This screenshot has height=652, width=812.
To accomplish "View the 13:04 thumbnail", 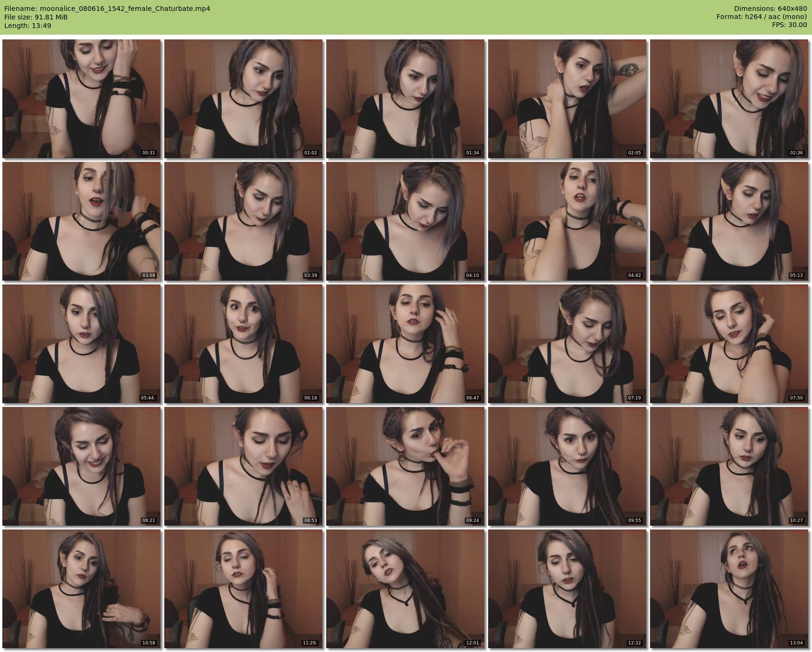I will tap(729, 589).
